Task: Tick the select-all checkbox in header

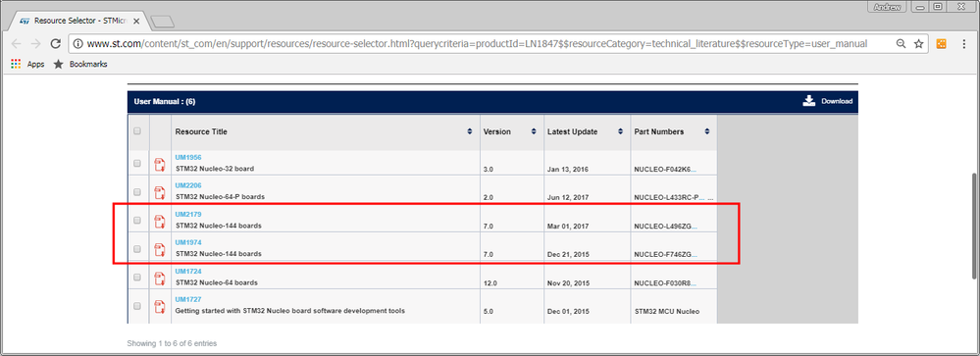Action: point(137,131)
